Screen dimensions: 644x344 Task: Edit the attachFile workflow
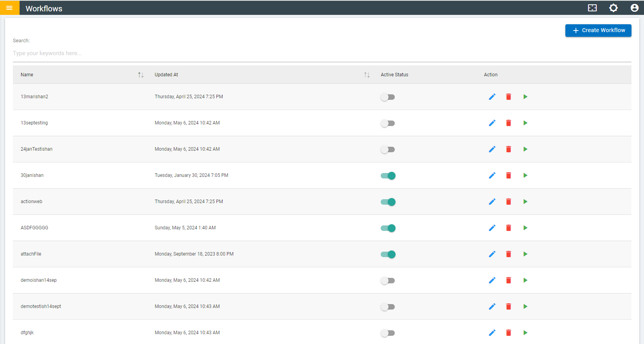[x=492, y=254]
